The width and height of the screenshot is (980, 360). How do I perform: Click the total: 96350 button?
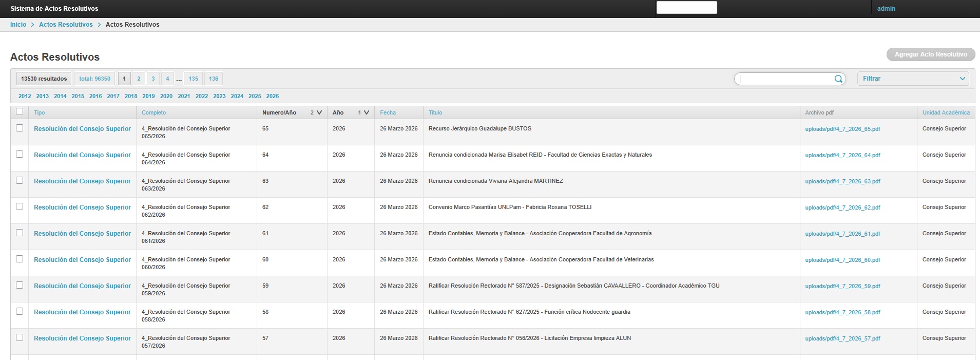point(94,79)
